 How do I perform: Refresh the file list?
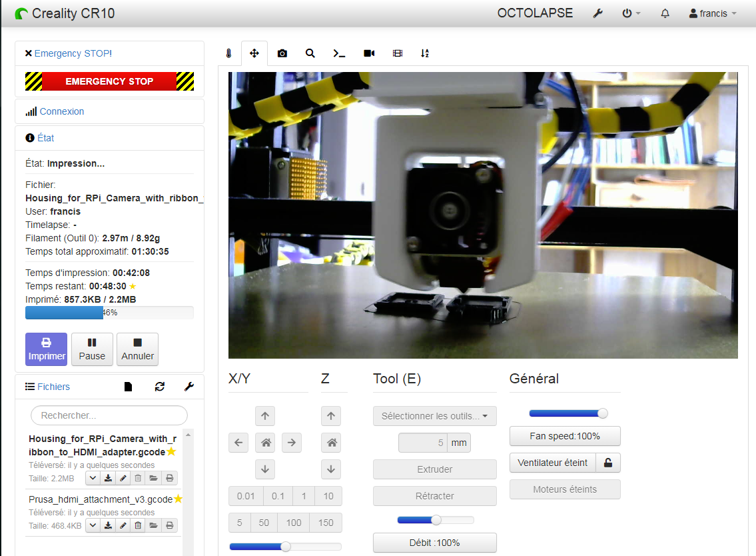[x=160, y=387]
